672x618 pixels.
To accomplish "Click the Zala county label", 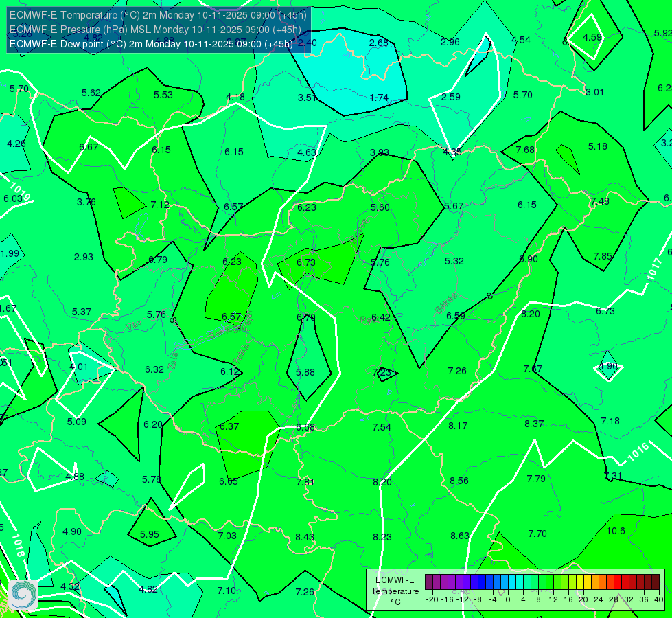I will (x=173, y=360).
